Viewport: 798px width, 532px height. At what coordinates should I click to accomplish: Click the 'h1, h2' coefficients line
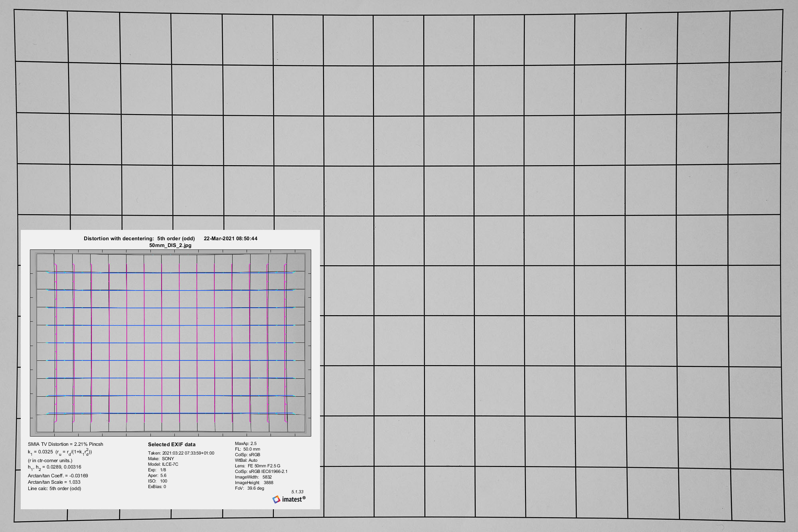point(54,467)
